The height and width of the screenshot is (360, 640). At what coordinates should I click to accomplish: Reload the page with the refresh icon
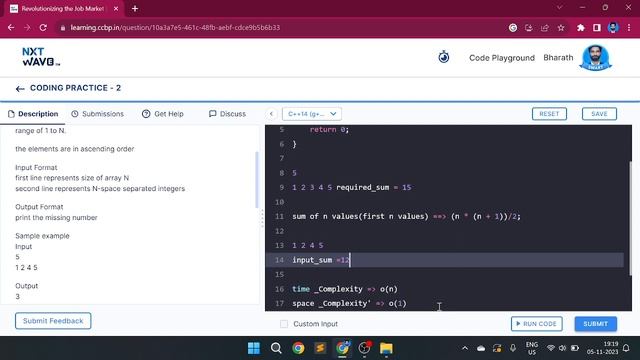click(x=43, y=28)
